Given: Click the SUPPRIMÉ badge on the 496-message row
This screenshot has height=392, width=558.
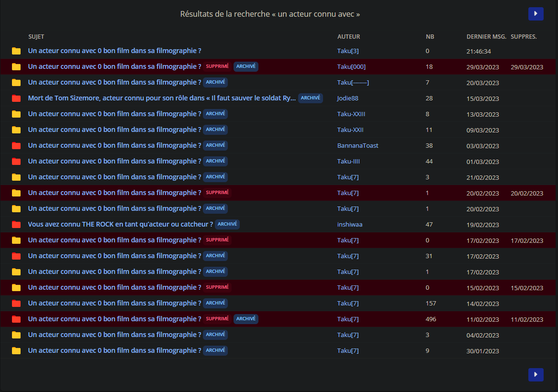Looking at the screenshot, I should coord(217,319).
